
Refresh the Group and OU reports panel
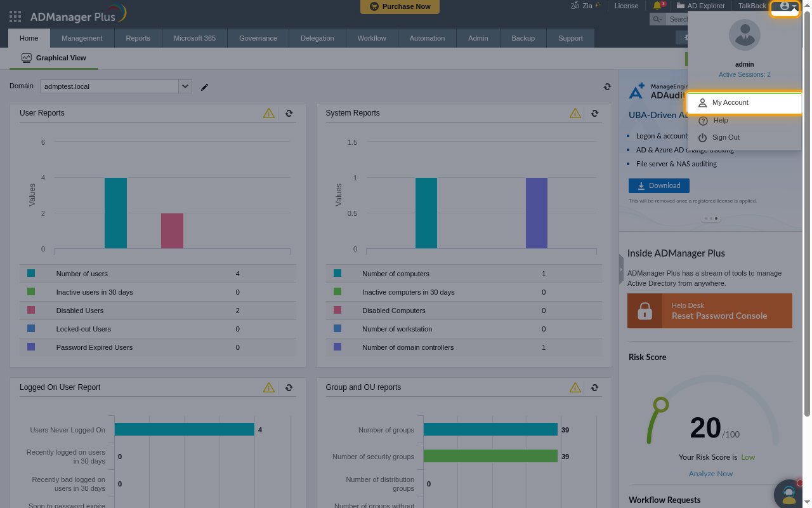pos(595,387)
